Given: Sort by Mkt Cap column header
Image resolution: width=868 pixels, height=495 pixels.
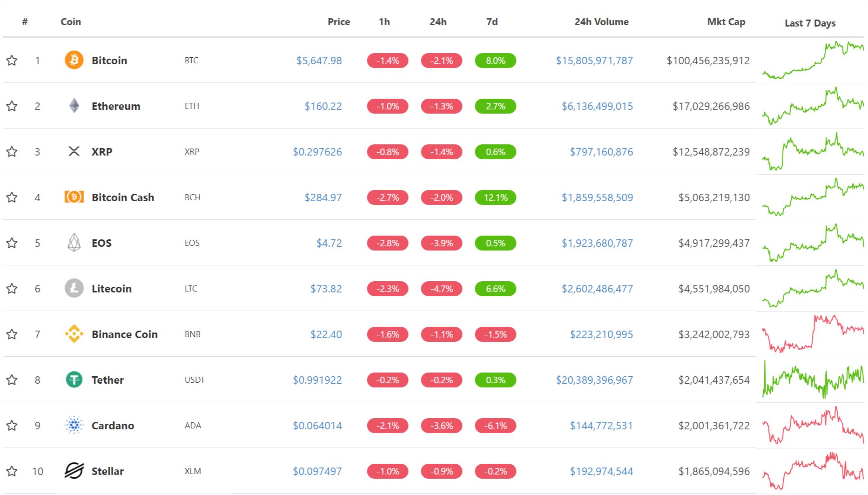Looking at the screenshot, I should pyautogui.click(x=726, y=21).
